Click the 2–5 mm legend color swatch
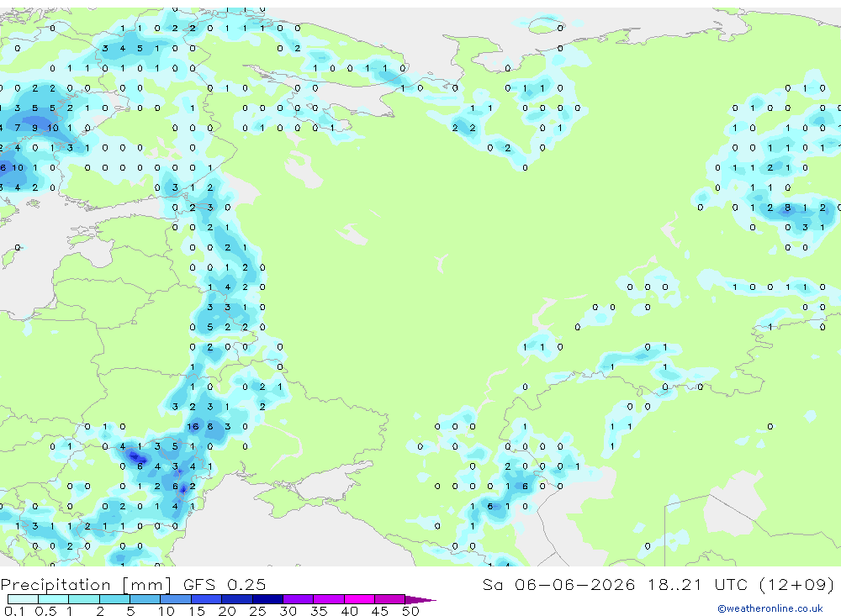Viewport: 841px width, 616px height. [x=114, y=599]
